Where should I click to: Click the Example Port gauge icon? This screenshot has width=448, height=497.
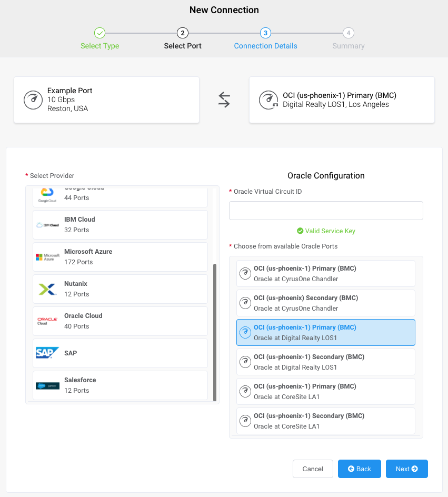click(x=33, y=100)
